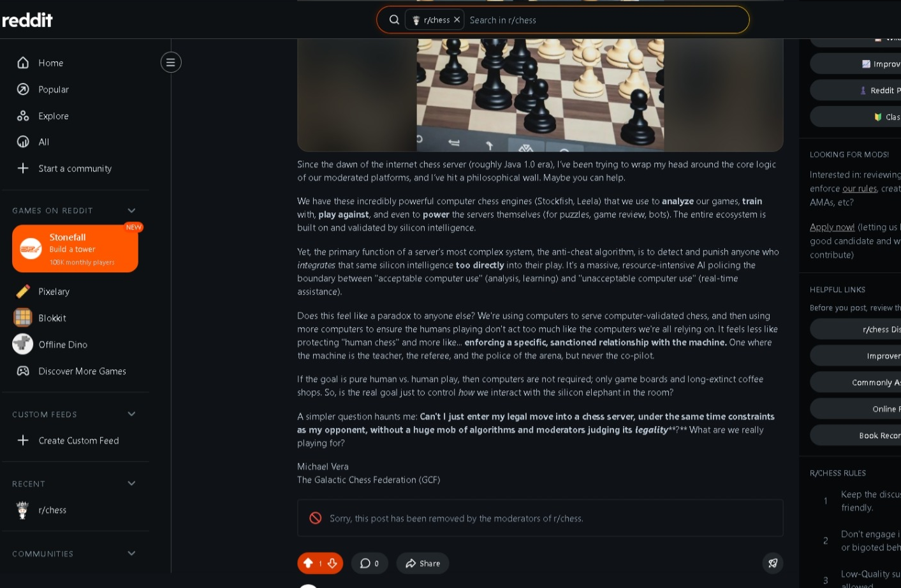Collapse the Games on Reddit section
This screenshot has width=901, height=588.
pyautogui.click(x=131, y=210)
